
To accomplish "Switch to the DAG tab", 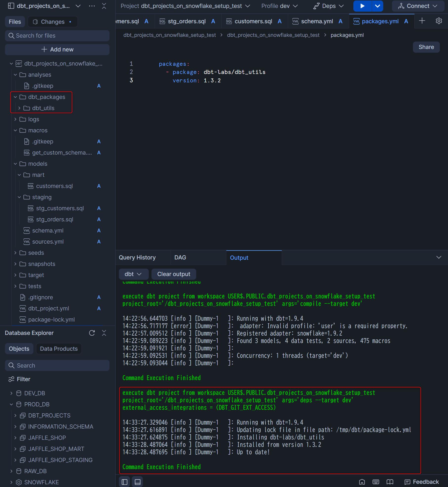I will [x=180, y=257].
